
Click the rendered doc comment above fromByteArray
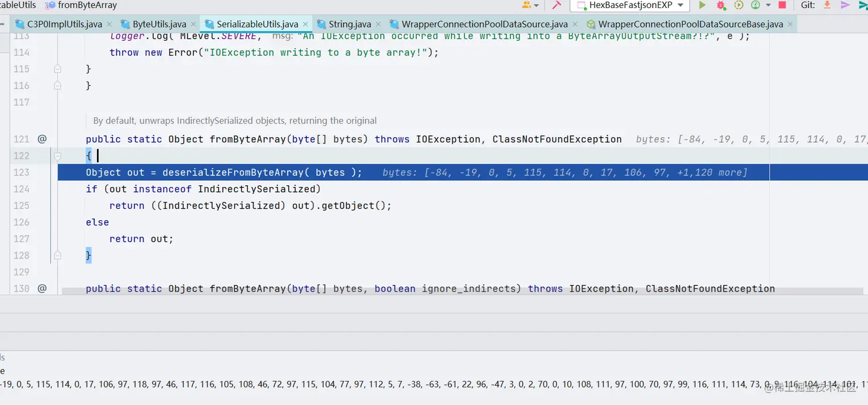pyautogui.click(x=235, y=120)
